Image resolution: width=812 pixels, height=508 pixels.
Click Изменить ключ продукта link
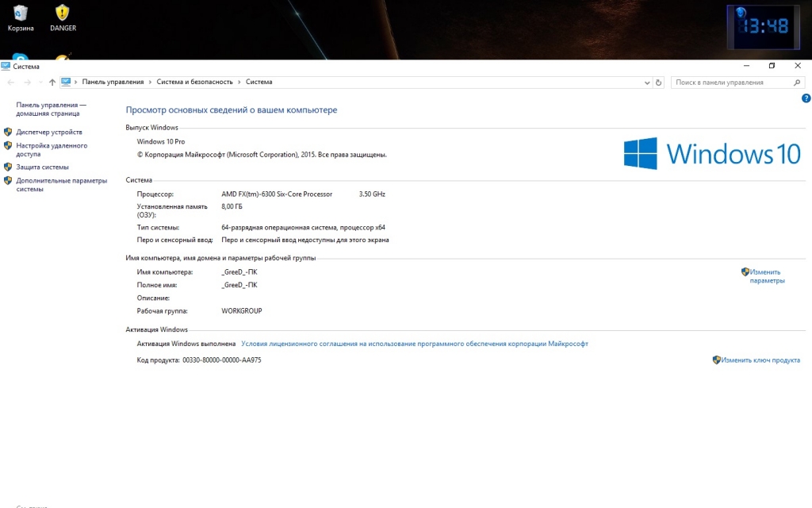(760, 360)
